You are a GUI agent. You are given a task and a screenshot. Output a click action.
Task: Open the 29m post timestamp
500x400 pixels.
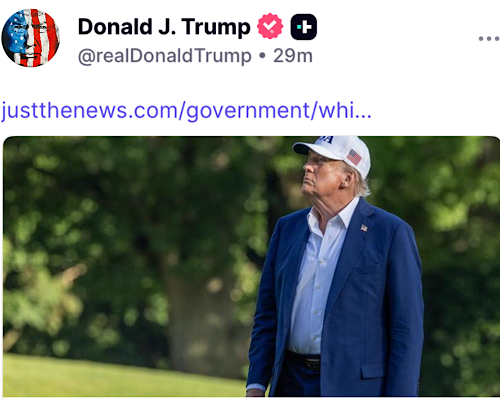click(x=293, y=56)
